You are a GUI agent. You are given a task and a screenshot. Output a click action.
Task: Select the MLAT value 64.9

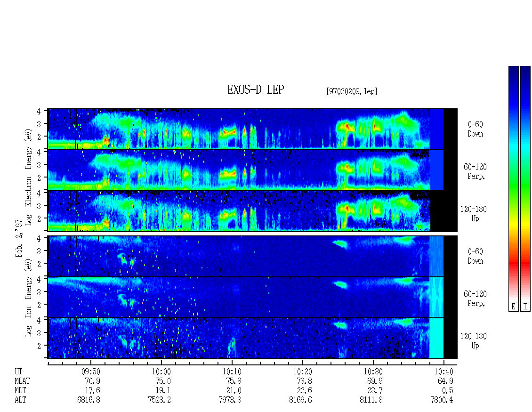tap(445, 381)
